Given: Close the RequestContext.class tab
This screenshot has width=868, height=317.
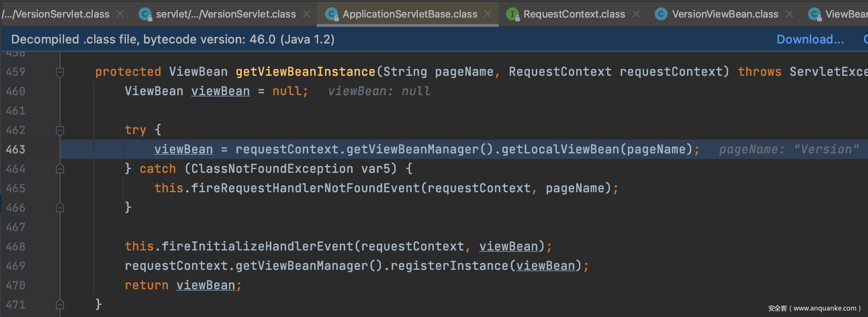Looking at the screenshot, I should pos(636,14).
